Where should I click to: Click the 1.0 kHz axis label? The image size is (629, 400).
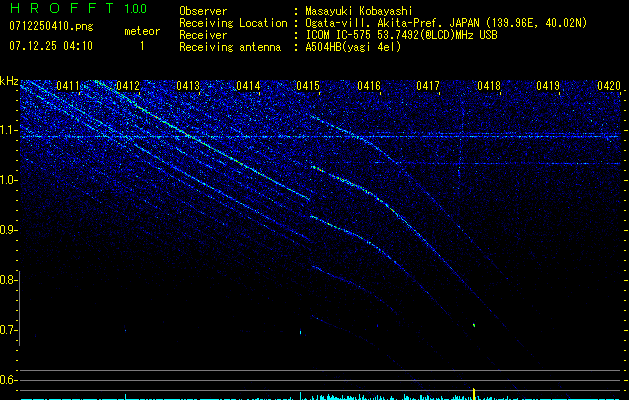tap(8, 180)
